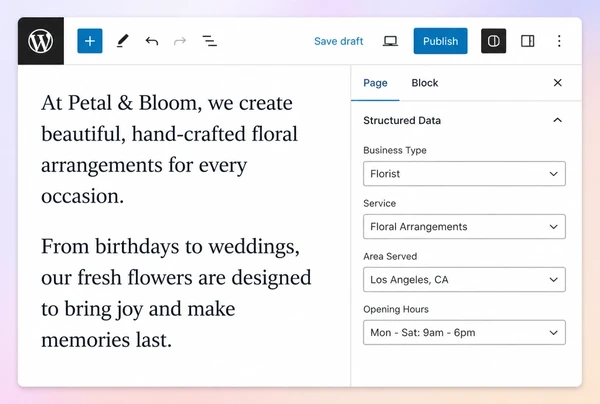Click the Area Served label
Viewport: 600px width, 404px height.
pos(390,256)
